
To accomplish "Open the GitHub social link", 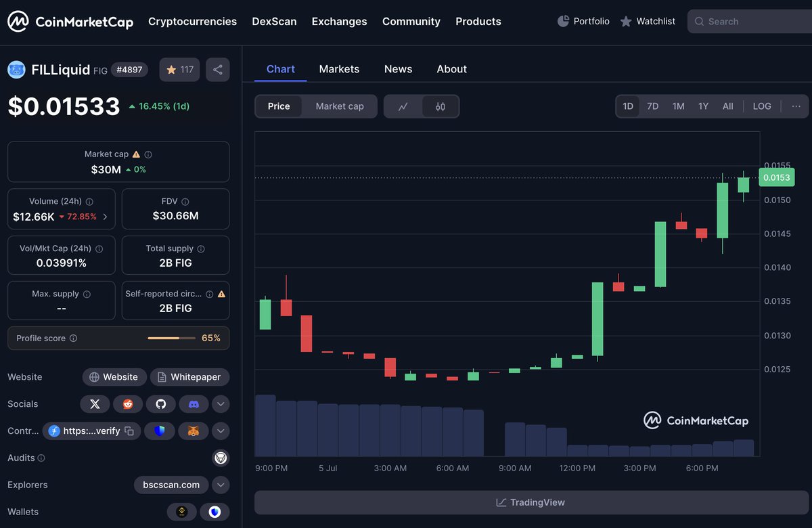I will pyautogui.click(x=160, y=404).
